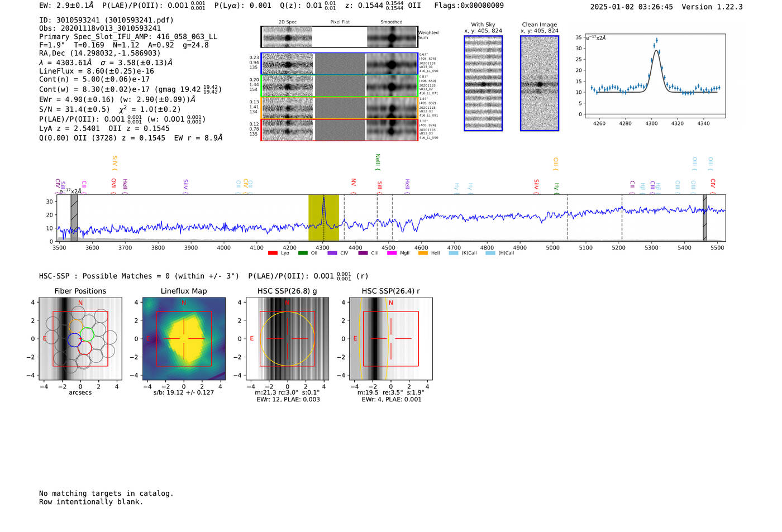Click the purple CIV legend swatch

[332, 253]
